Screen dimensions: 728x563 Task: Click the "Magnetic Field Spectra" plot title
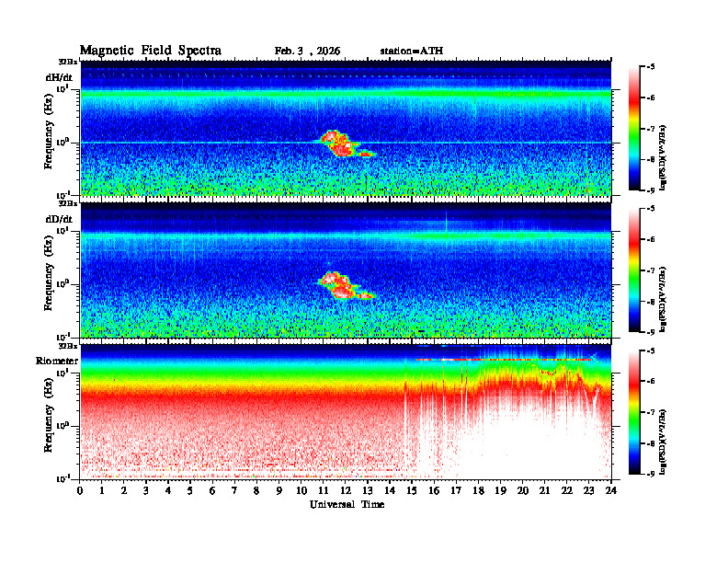coord(151,51)
